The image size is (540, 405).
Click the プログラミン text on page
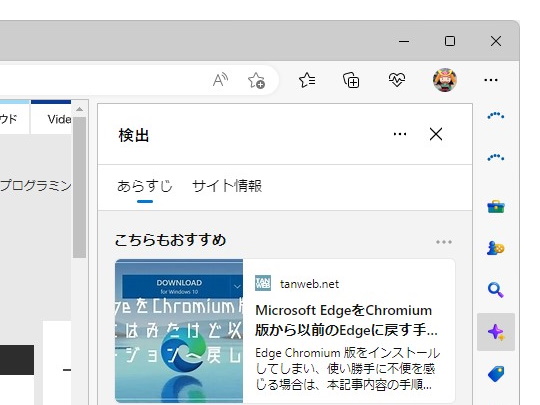pos(35,186)
